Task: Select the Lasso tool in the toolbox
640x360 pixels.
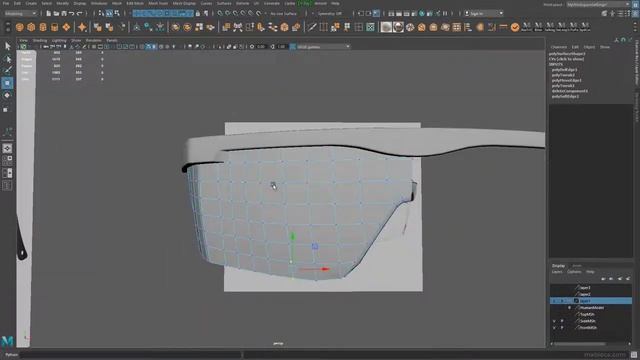Action: pos(7,59)
